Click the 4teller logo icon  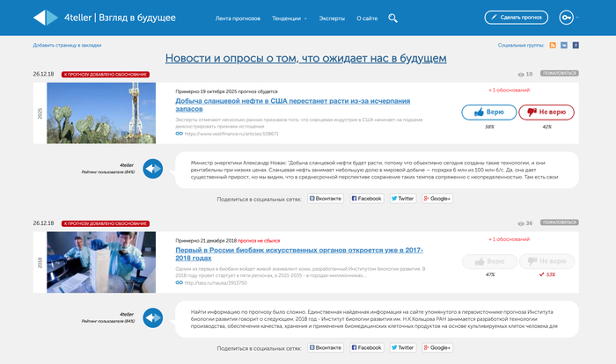click(42, 18)
